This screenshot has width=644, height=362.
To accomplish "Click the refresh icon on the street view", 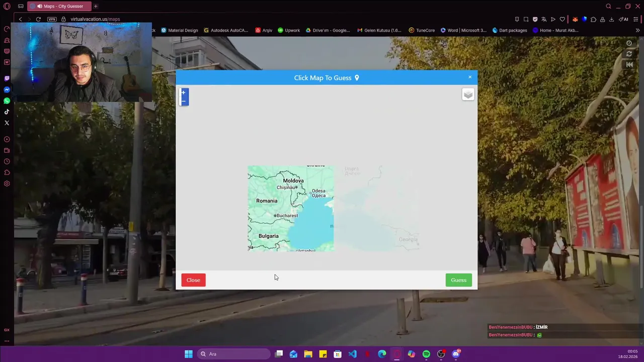I will point(629,54).
